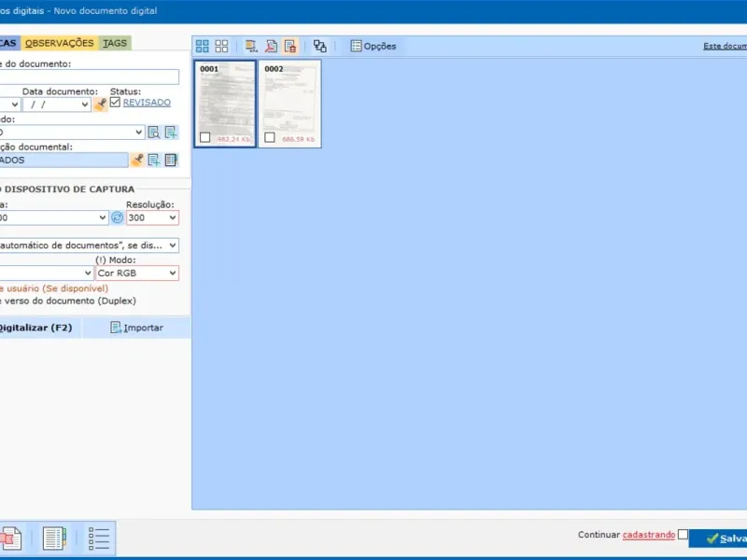The width and height of the screenshot is (747, 560).
Task: Switch to the OBSERVAÇÕES tab
Action: [x=60, y=43]
